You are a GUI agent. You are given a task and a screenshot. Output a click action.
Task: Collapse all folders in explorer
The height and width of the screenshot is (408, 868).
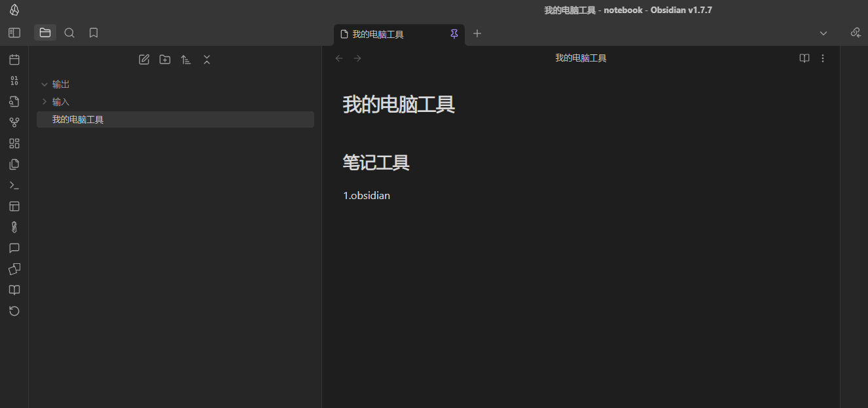(207, 60)
